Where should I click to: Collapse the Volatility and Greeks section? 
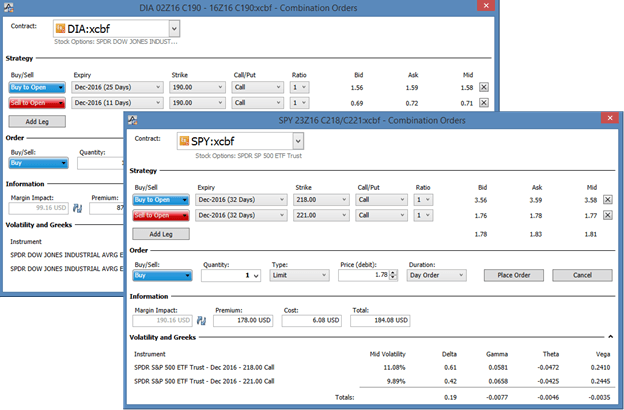coord(610,339)
